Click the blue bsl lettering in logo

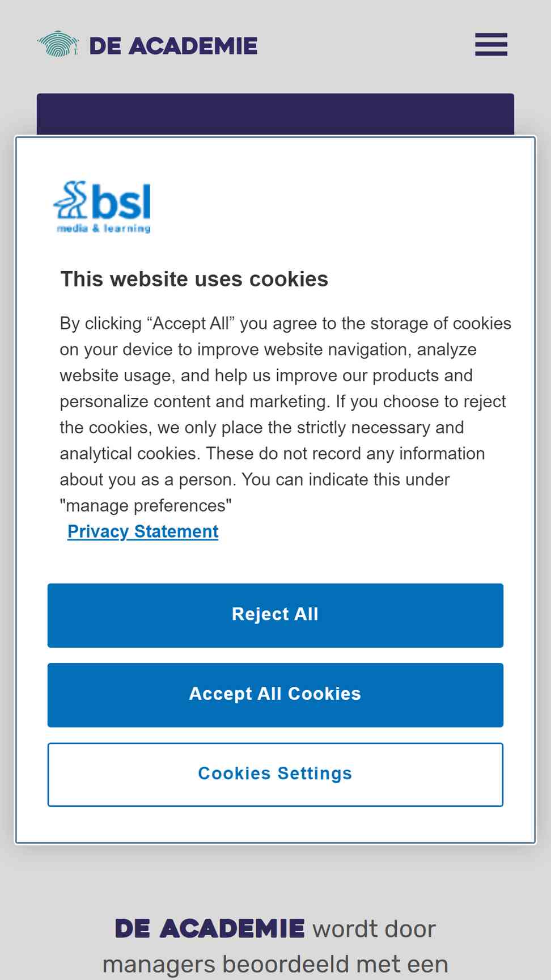(x=121, y=201)
